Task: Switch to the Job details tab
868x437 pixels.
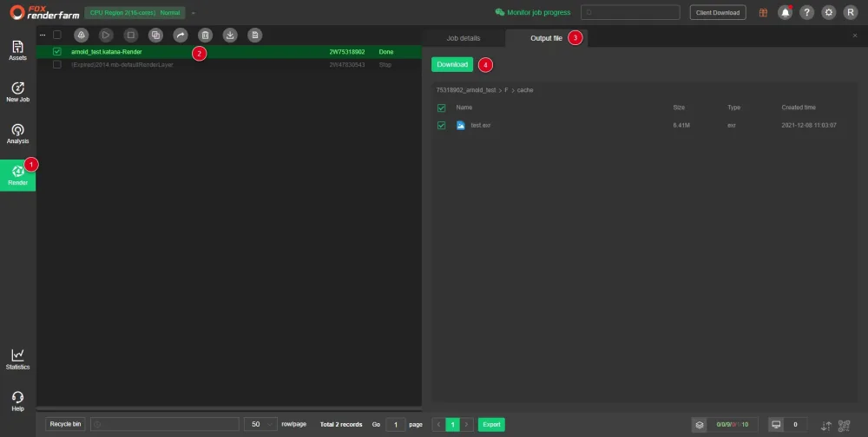Action: click(x=464, y=38)
